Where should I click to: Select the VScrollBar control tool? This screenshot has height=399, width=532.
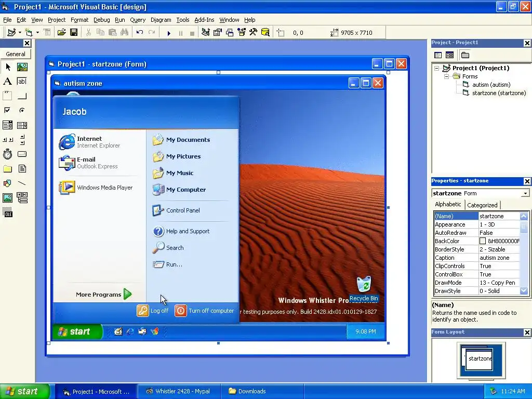pos(22,139)
